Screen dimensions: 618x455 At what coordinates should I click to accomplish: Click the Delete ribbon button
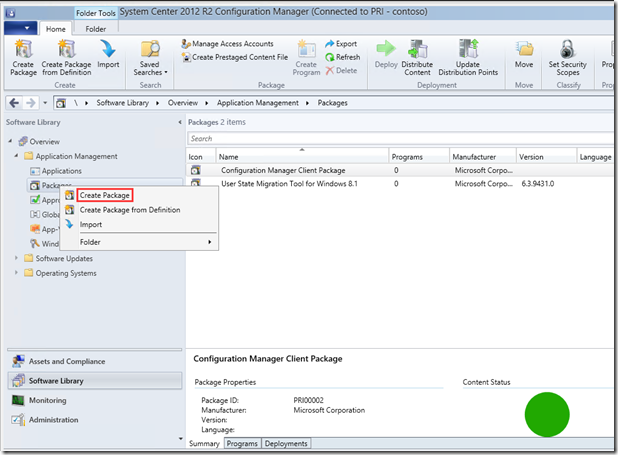(341, 71)
